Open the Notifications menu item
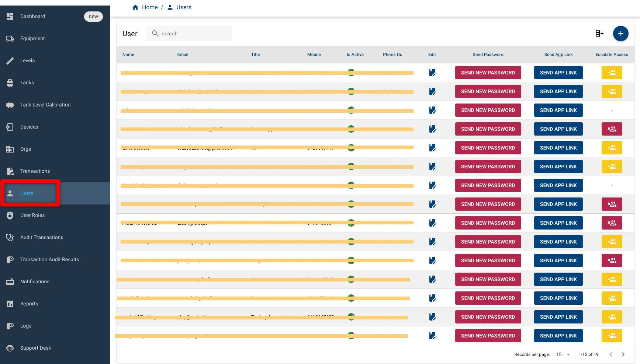640x364 pixels. (x=55, y=282)
